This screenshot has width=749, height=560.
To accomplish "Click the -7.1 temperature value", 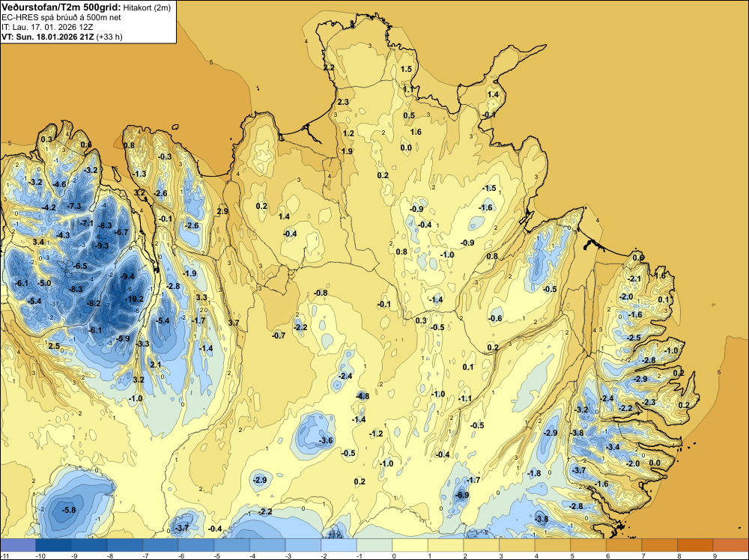I will coord(86,223).
